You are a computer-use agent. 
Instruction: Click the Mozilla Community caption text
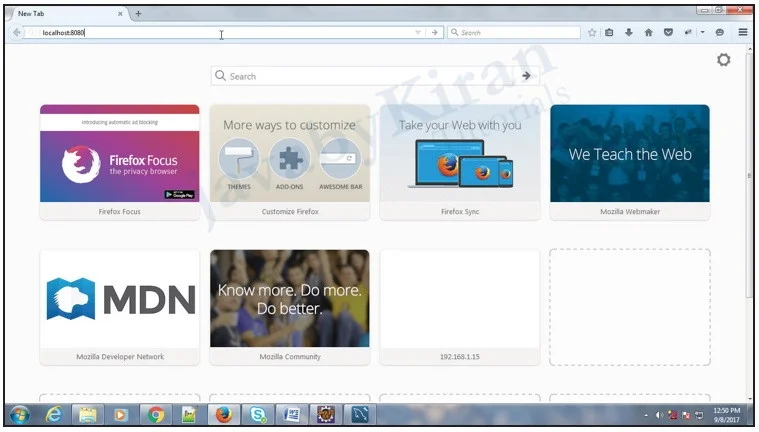tap(290, 356)
